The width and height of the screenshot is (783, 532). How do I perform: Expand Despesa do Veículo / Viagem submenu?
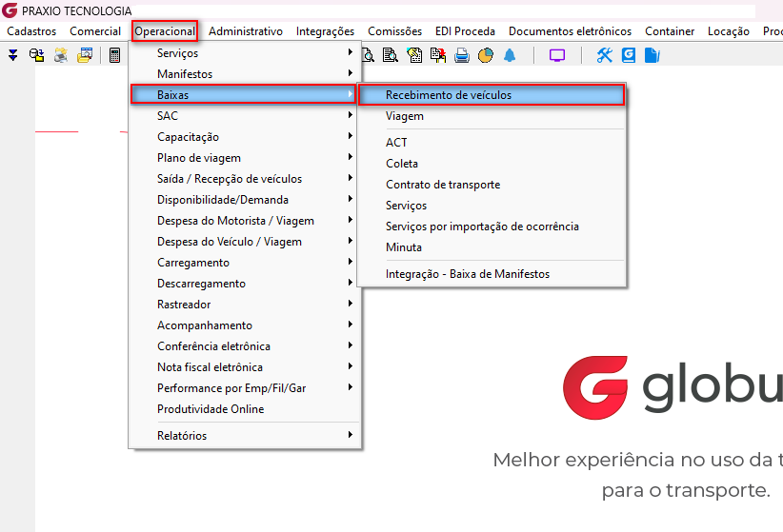245,242
